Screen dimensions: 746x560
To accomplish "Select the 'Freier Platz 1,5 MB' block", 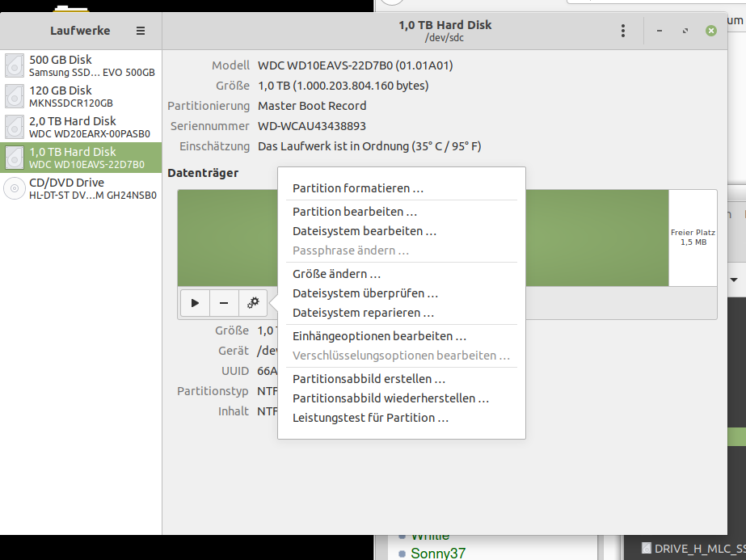I will (x=693, y=238).
